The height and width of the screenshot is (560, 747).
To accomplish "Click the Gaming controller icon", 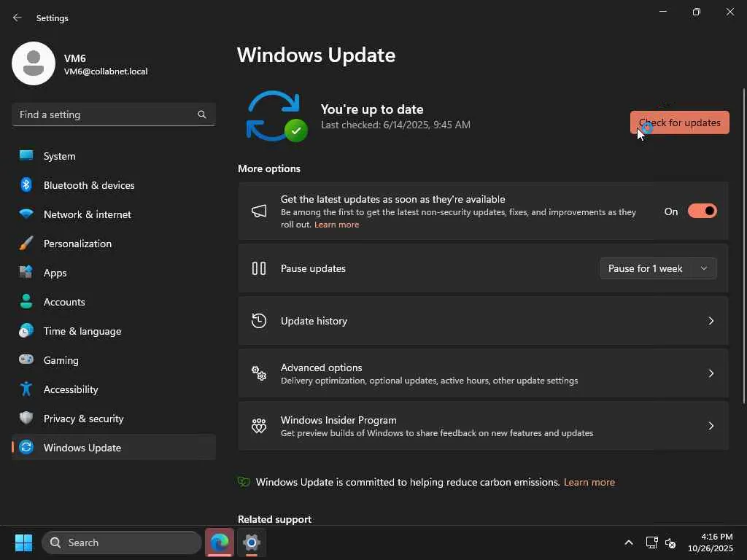I will click(26, 360).
